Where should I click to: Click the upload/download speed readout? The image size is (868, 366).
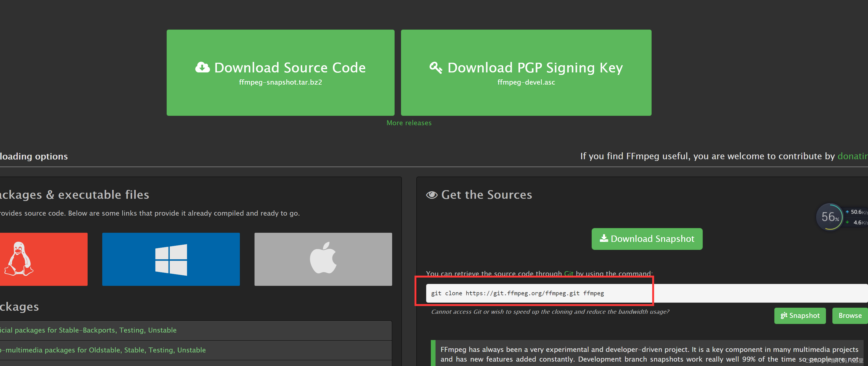click(x=856, y=217)
